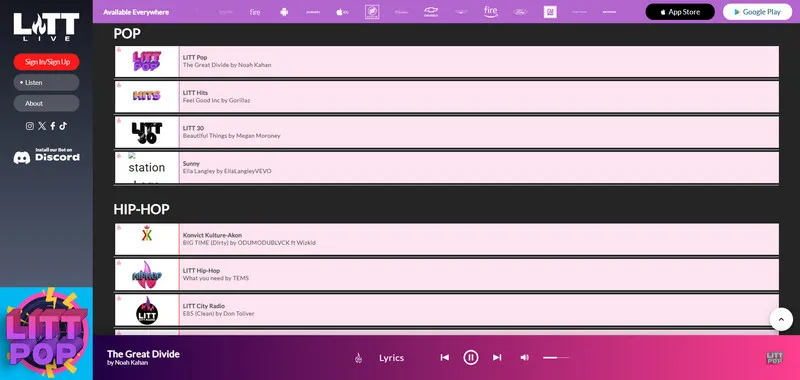Favorite LITT Hits station flame toggle

[x=119, y=85]
